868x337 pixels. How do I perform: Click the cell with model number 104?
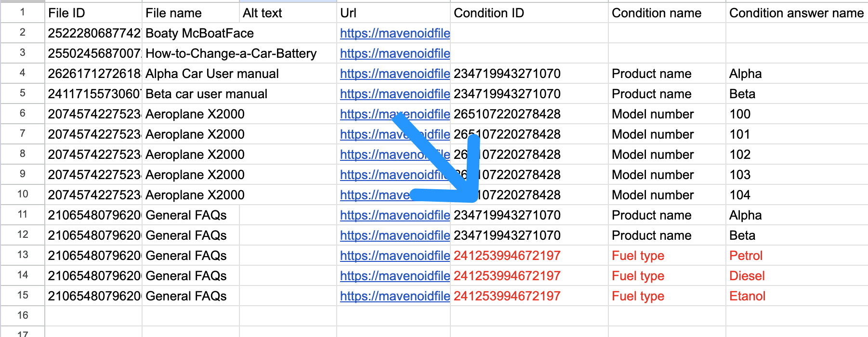click(x=796, y=195)
